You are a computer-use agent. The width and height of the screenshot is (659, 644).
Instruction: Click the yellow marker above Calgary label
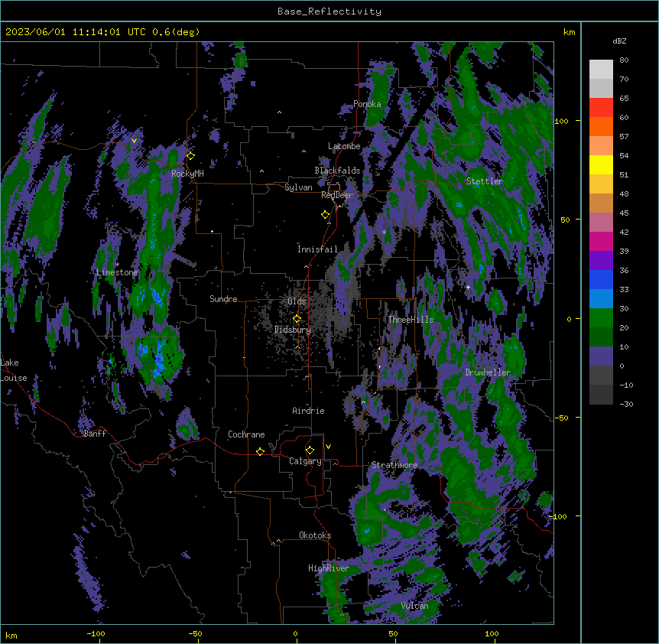pyautogui.click(x=310, y=450)
